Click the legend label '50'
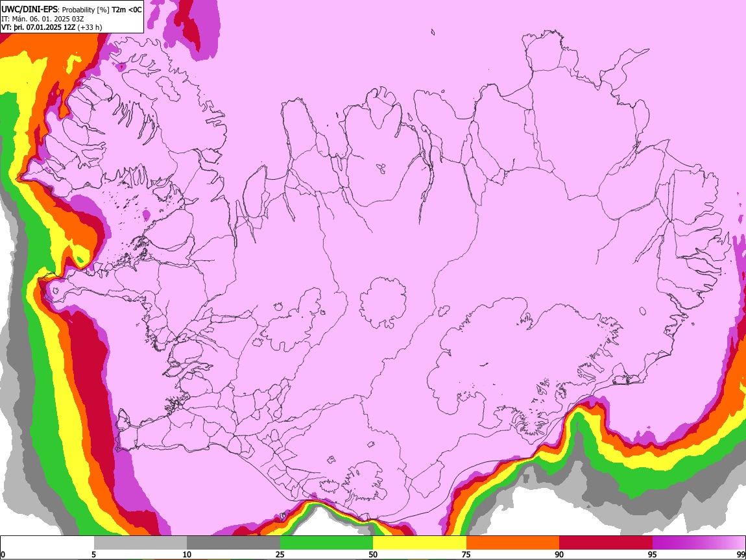 click(x=373, y=554)
